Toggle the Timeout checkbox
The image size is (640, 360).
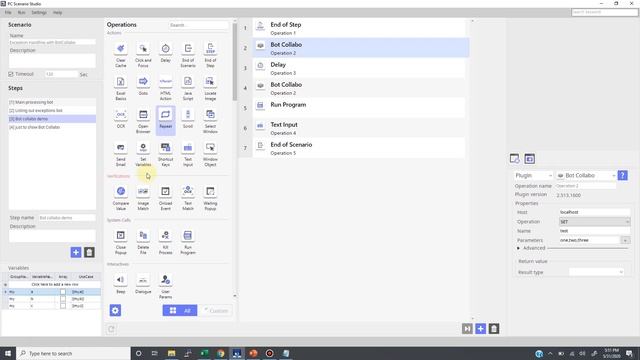point(11,74)
